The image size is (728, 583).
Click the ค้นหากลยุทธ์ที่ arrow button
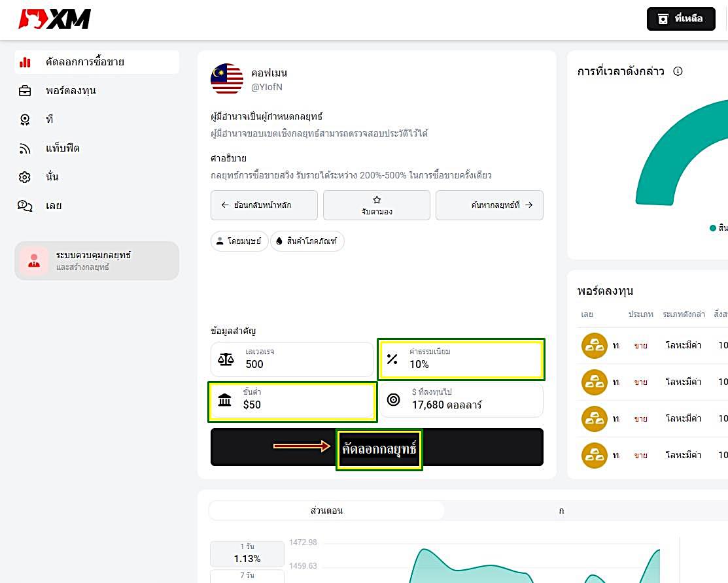489,205
